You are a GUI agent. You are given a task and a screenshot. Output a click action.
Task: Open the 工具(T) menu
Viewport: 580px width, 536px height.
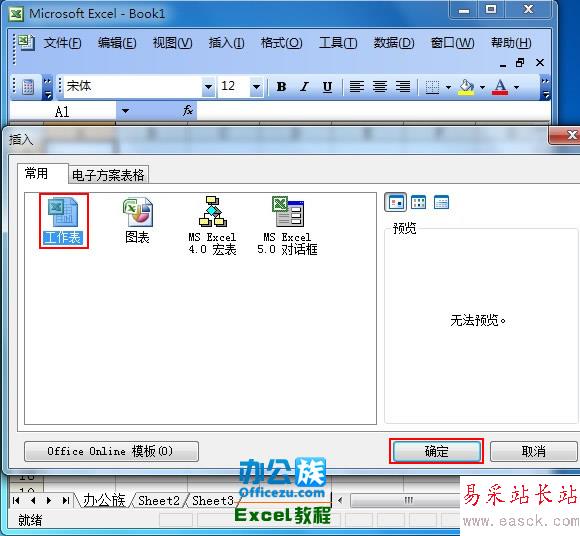338,43
